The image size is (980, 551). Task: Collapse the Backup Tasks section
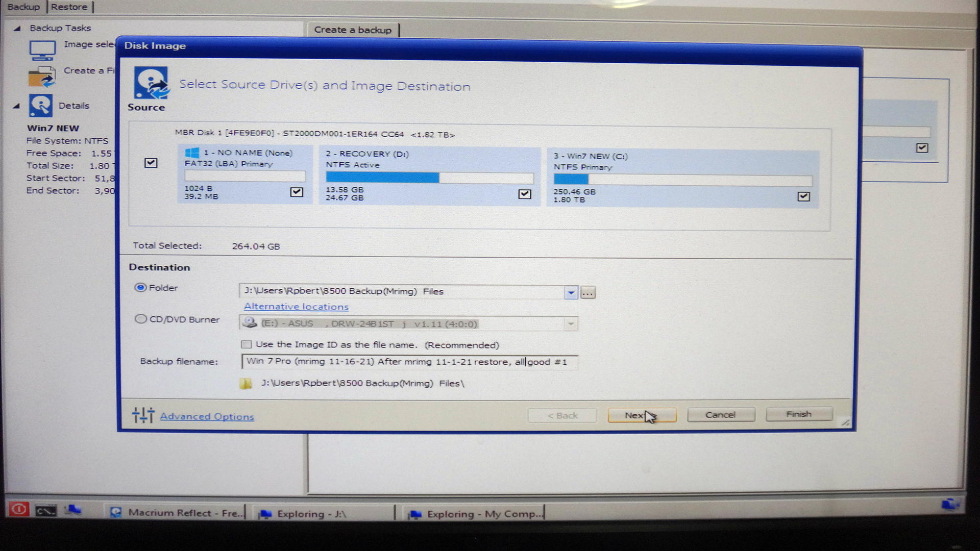coord(17,29)
